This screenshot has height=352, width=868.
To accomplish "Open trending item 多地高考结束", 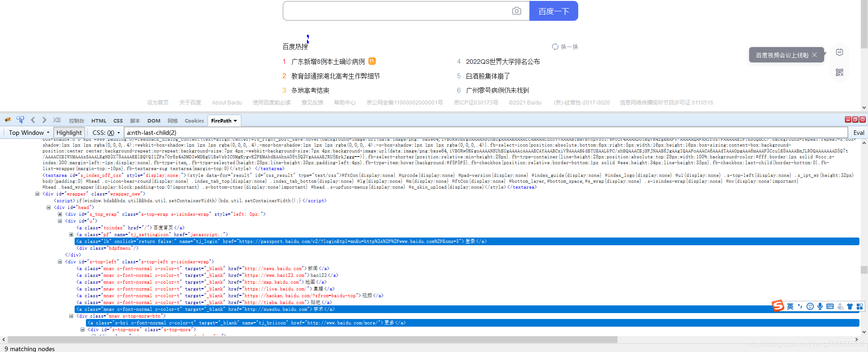I will [310, 90].
